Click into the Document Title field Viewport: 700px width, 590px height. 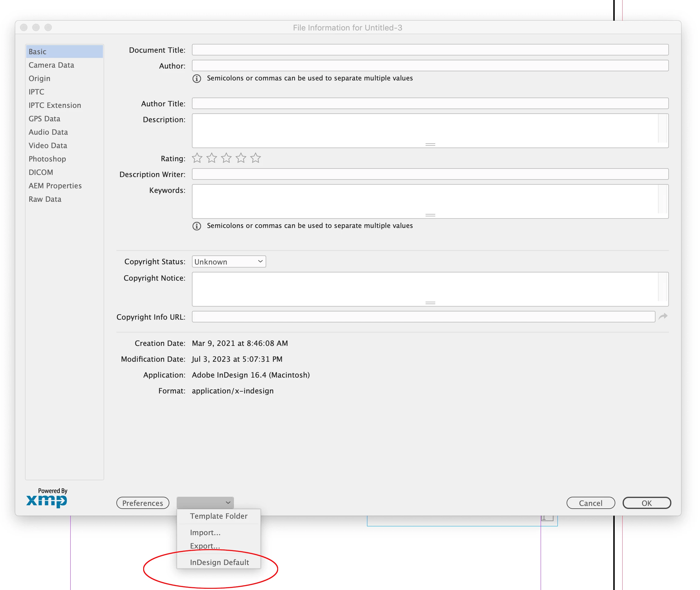tap(430, 50)
